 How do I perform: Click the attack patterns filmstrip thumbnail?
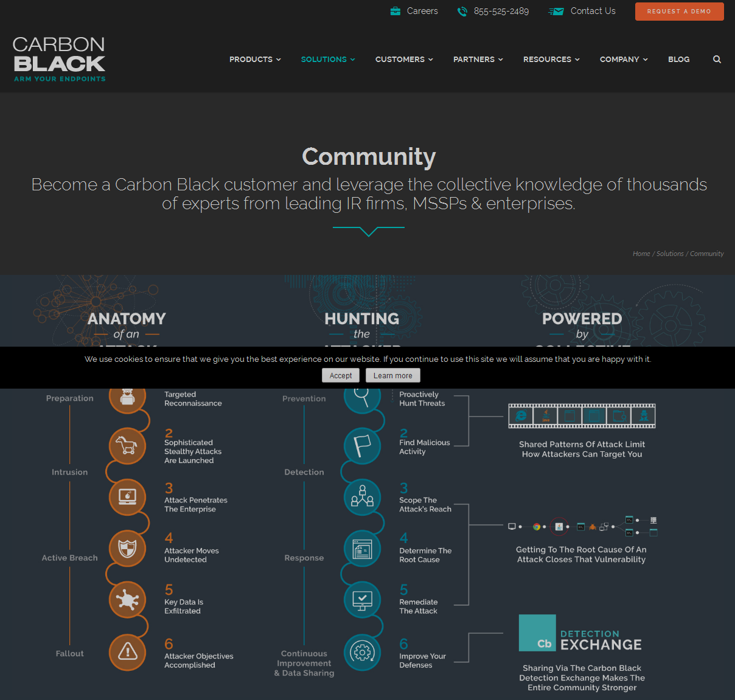582,416
